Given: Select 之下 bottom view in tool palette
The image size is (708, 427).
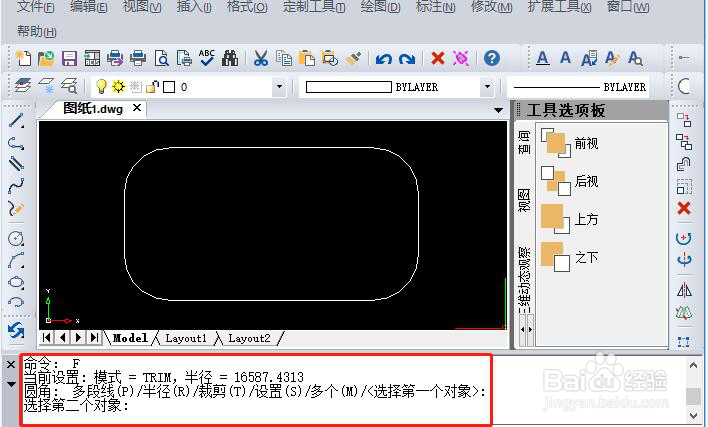Looking at the screenshot, I should 570,257.
